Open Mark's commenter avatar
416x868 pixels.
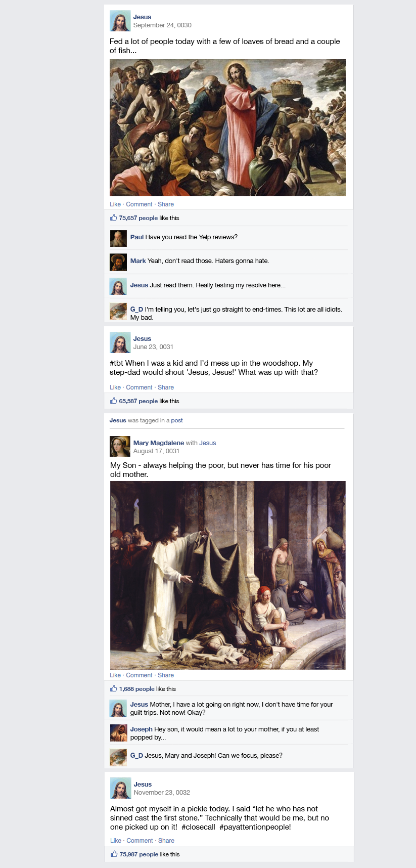pos(118,262)
